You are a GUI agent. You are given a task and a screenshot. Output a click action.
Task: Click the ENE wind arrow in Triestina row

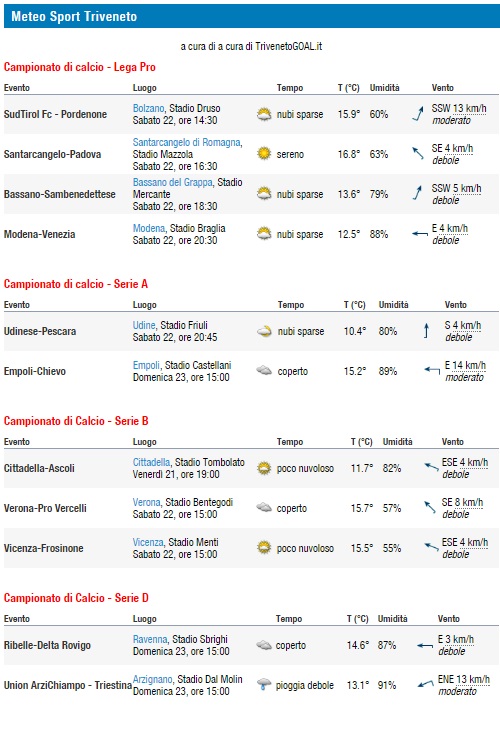coord(426,684)
